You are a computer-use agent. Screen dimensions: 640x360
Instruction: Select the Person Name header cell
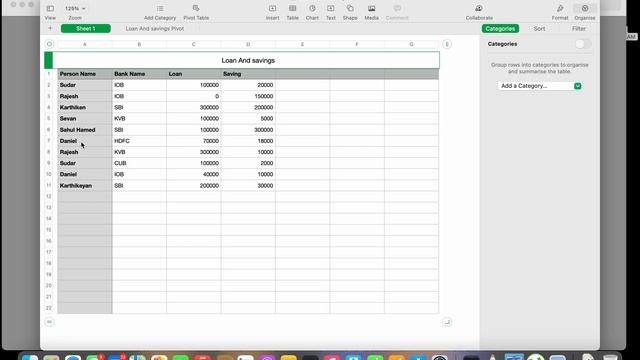tap(85, 74)
